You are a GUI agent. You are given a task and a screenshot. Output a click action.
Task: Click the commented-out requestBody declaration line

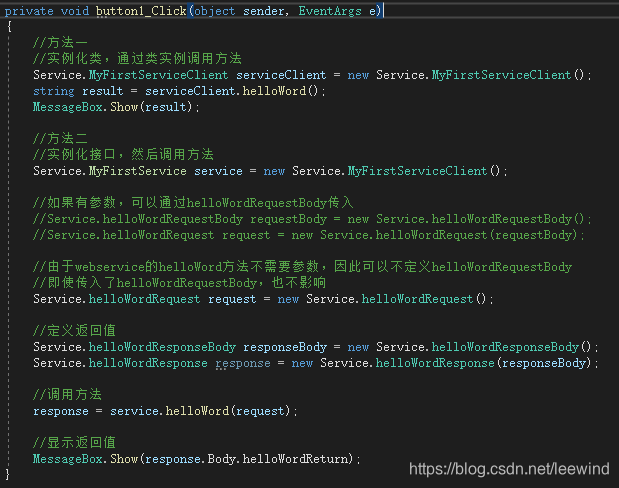click(312, 219)
